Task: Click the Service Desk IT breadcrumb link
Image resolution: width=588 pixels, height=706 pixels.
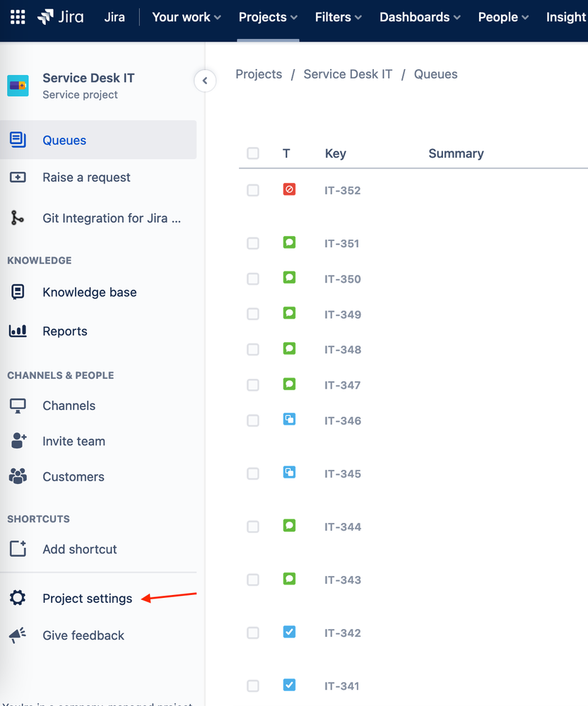Action: click(x=348, y=74)
